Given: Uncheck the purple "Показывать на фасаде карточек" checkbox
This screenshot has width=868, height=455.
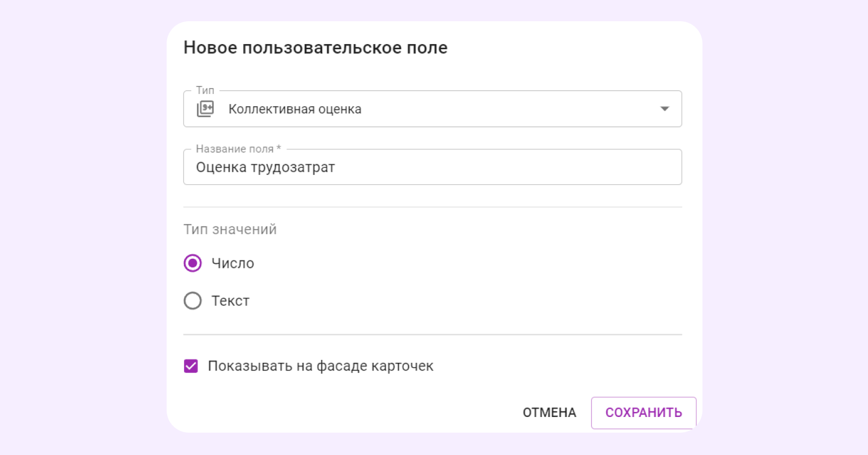Looking at the screenshot, I should (x=191, y=366).
